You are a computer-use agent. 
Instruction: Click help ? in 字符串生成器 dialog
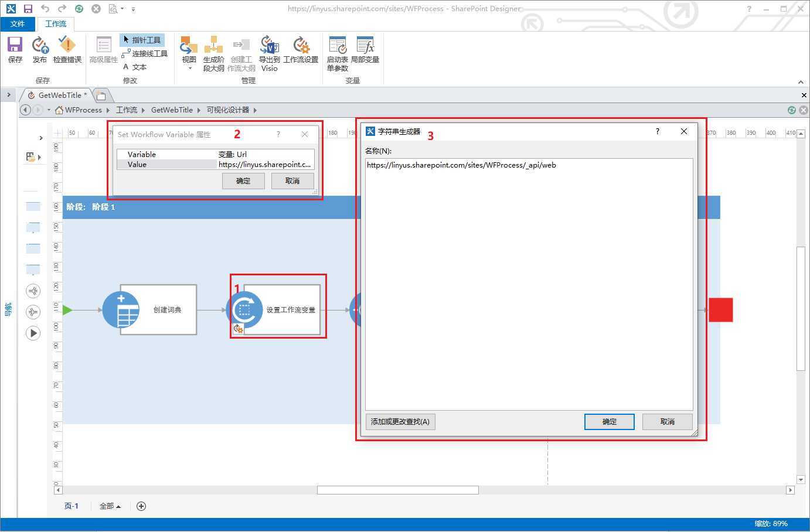tap(658, 131)
